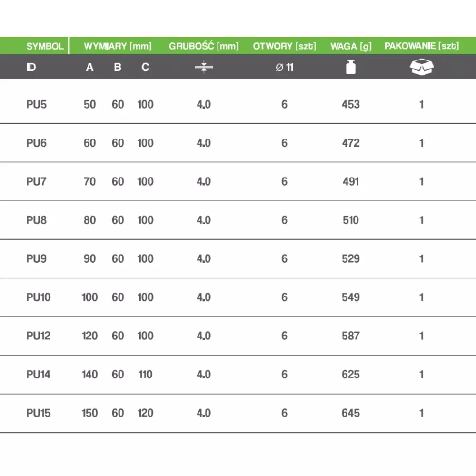Select the PU10 row symbol

click(x=38, y=297)
